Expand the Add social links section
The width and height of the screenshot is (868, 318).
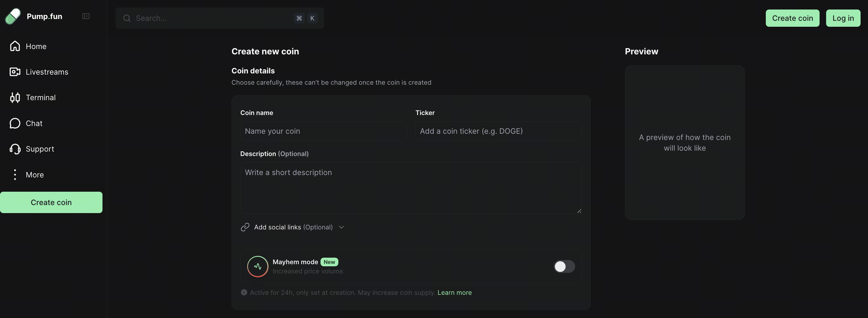341,227
